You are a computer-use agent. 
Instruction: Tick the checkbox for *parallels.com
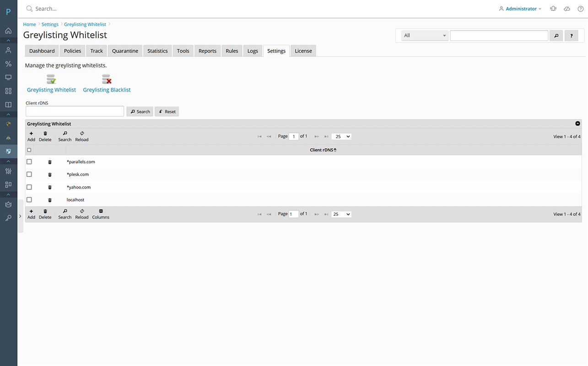click(29, 161)
